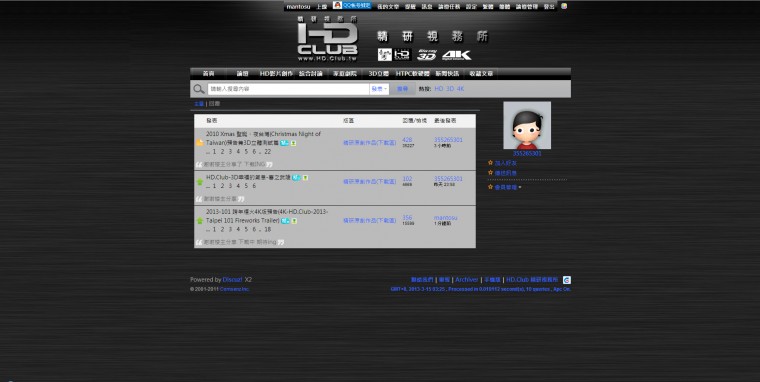Click the HD CLUB site logo

[x=327, y=39]
